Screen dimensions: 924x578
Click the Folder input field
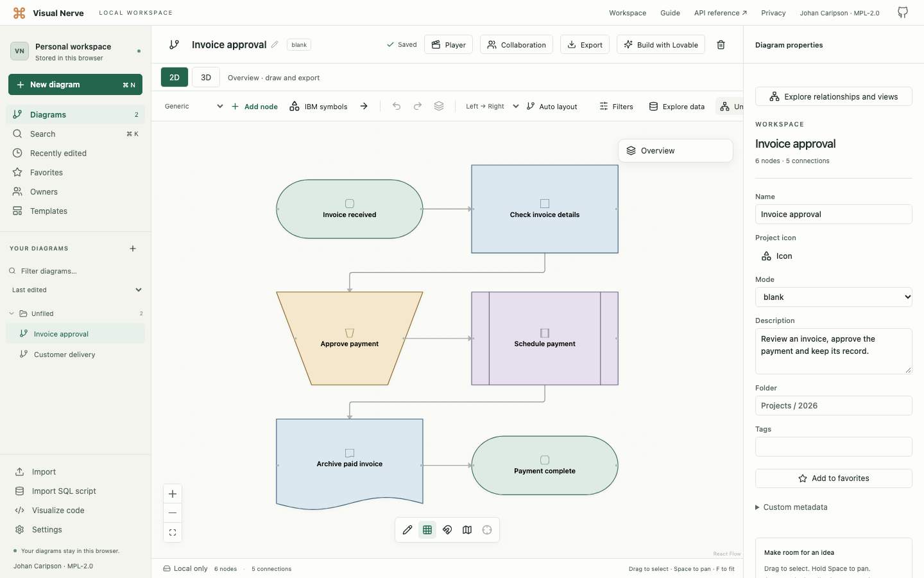point(834,406)
